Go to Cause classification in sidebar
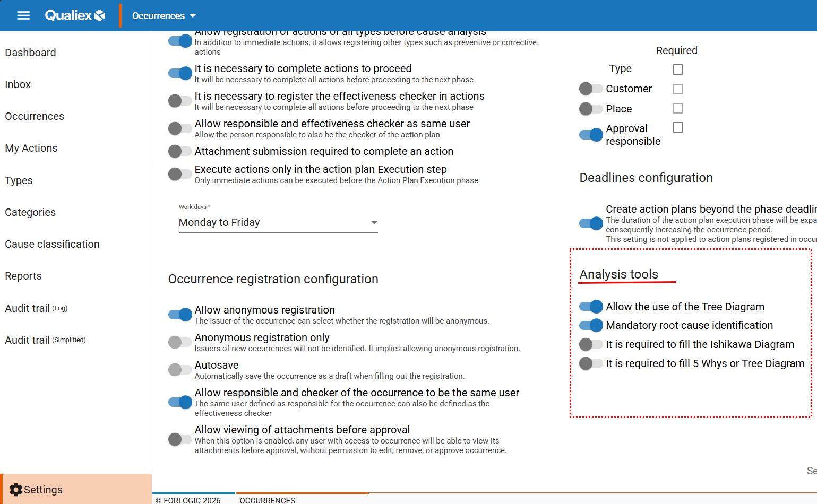817x504 pixels. click(x=52, y=244)
